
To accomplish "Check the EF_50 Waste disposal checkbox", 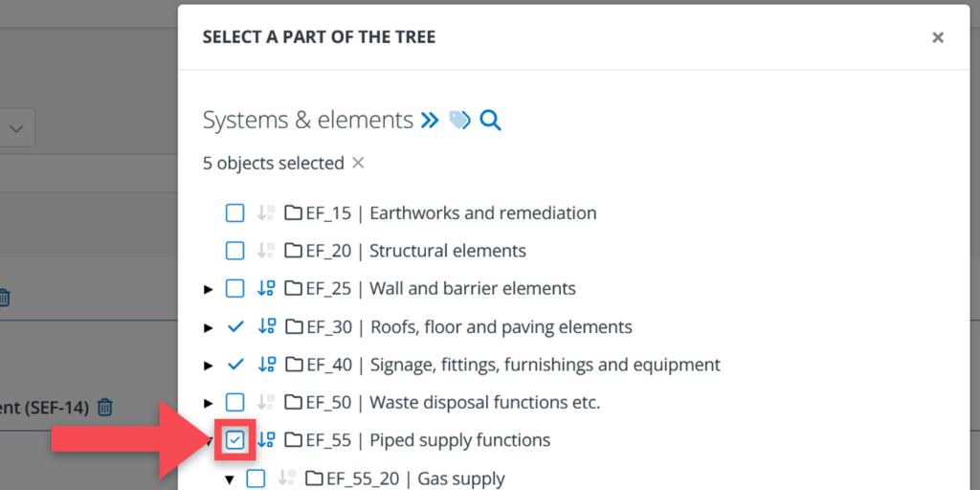I will coord(234,402).
